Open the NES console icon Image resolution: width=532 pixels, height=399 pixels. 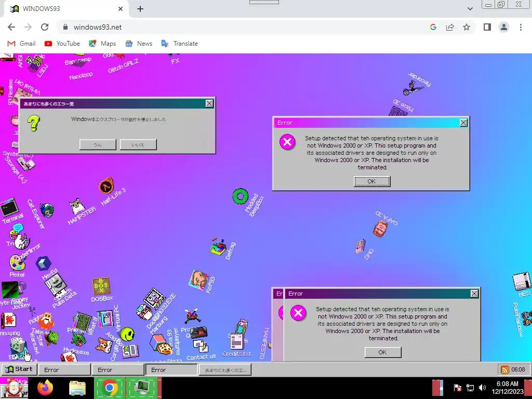[522, 281]
